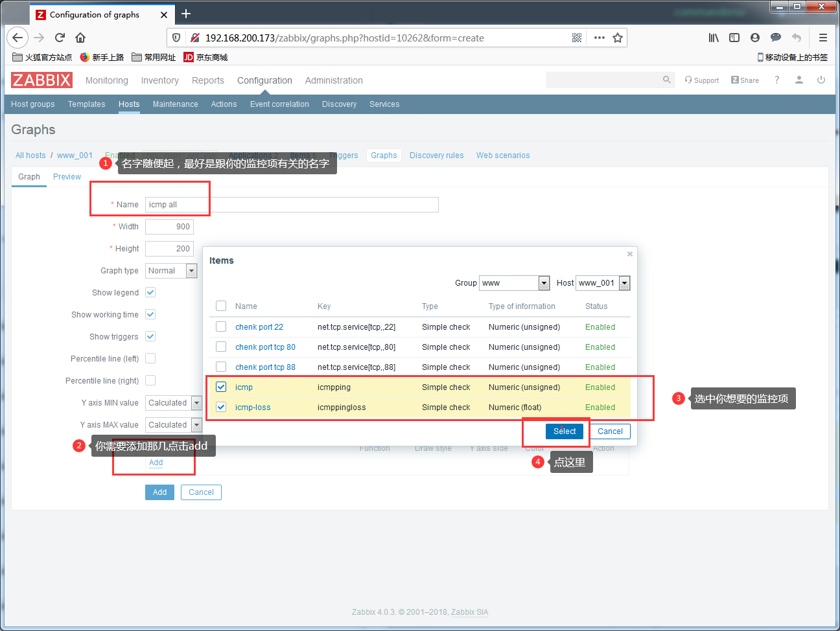Screen dimensions: 840x631
Task: Open the Reports menu
Action: point(208,80)
